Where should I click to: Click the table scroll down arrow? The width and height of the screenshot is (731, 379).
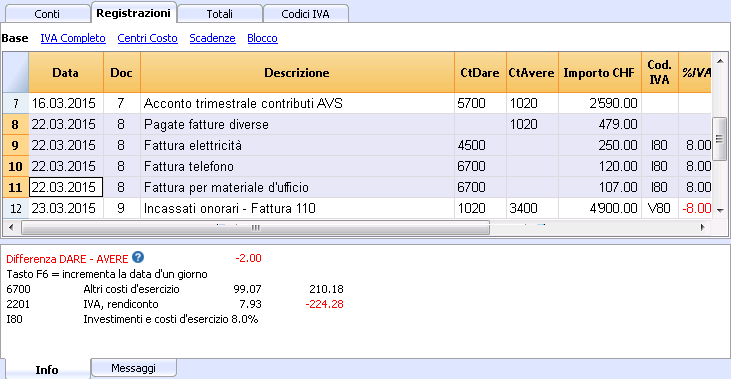tap(720, 210)
